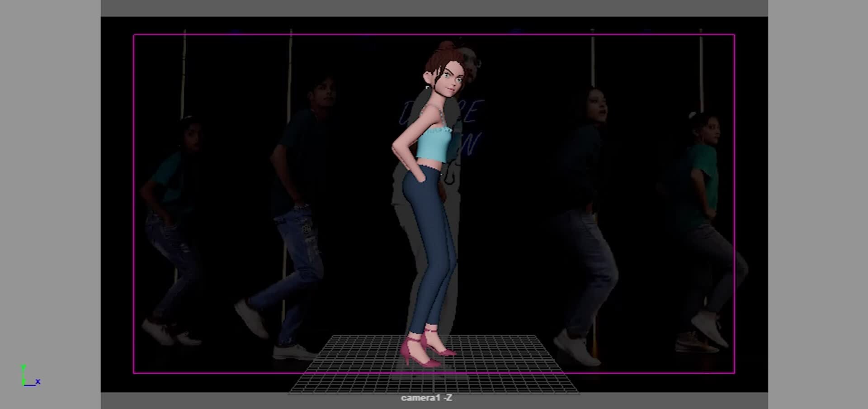This screenshot has height=409, width=868.
Task: Click the X label of the axis indicator
Action: point(38,381)
